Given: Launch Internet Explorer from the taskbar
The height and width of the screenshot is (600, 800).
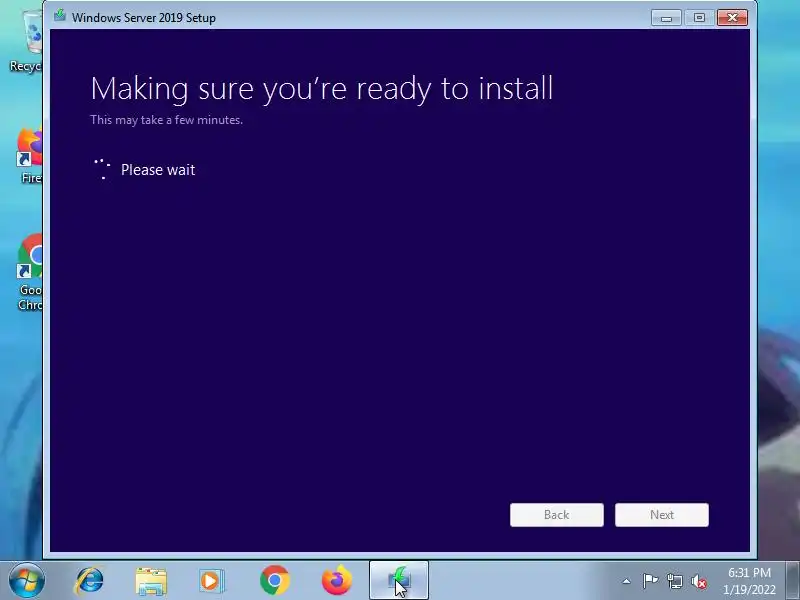Looking at the screenshot, I should pyautogui.click(x=89, y=581).
